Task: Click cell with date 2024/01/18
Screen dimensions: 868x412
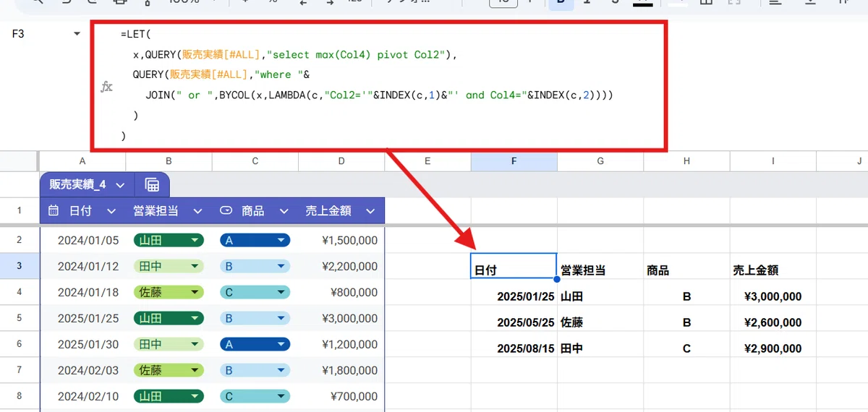Action: point(82,293)
